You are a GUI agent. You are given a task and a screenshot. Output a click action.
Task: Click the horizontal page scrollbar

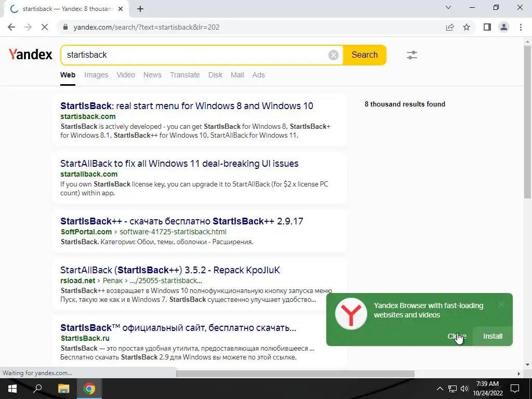pos(295,374)
